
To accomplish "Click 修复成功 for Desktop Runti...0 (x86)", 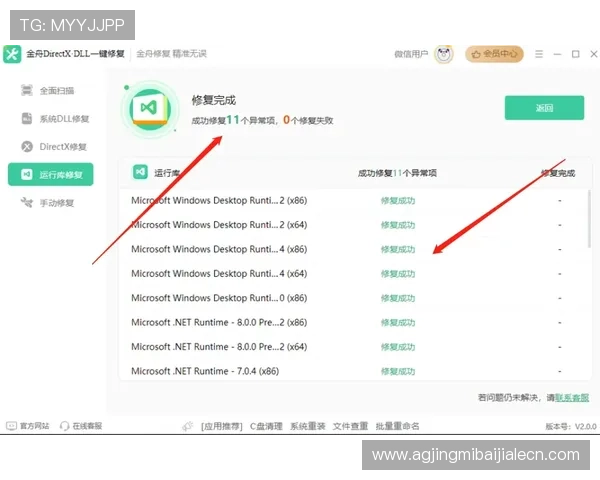I will point(398,298).
